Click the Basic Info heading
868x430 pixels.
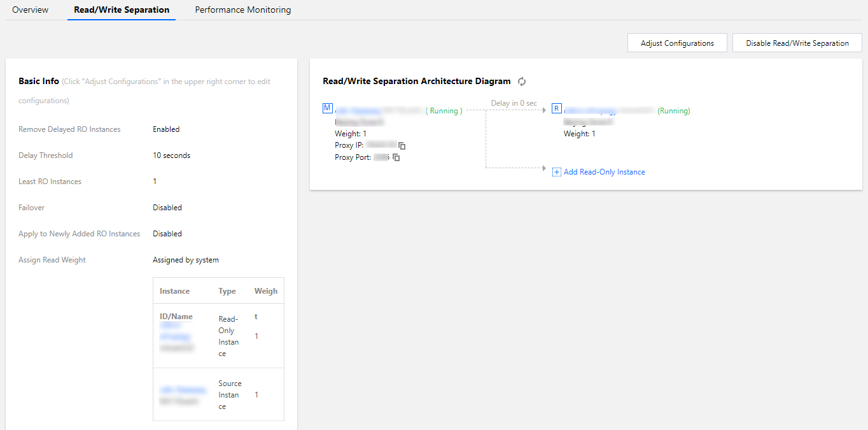click(x=39, y=82)
